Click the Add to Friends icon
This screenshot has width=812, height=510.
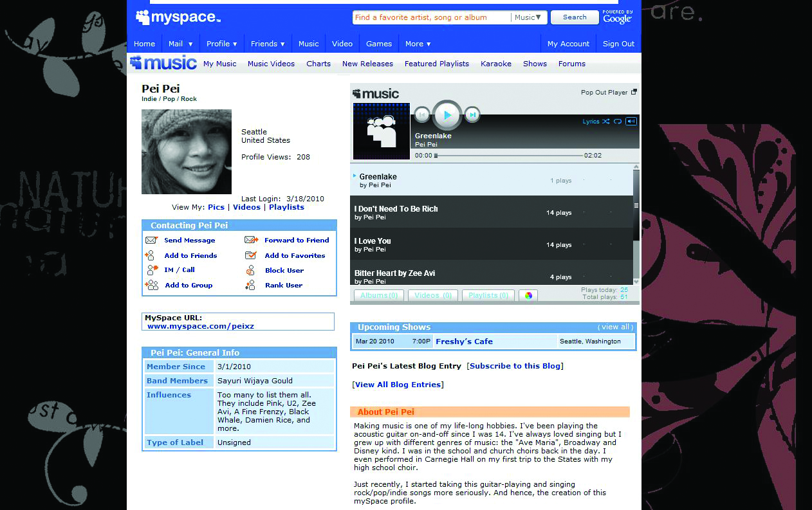click(x=150, y=255)
